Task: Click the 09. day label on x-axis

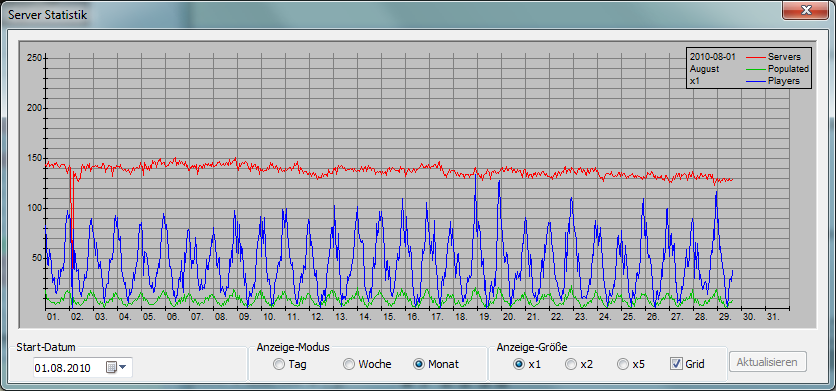Action: pyautogui.click(x=245, y=317)
